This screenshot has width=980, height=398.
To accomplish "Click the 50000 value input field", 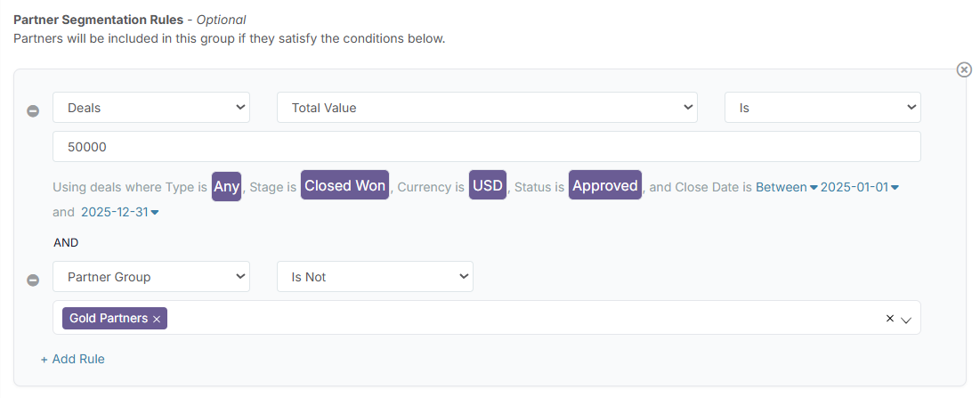I will coord(487,147).
